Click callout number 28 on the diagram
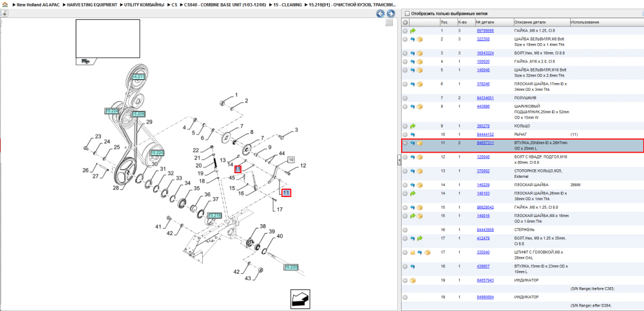This screenshot has width=644, height=311. pos(116,187)
